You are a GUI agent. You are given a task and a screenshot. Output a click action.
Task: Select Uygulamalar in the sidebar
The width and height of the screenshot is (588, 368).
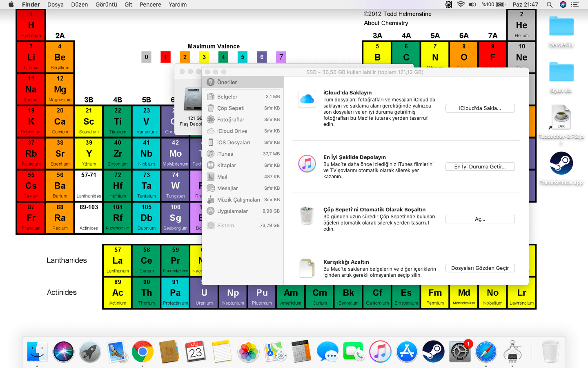point(243,211)
